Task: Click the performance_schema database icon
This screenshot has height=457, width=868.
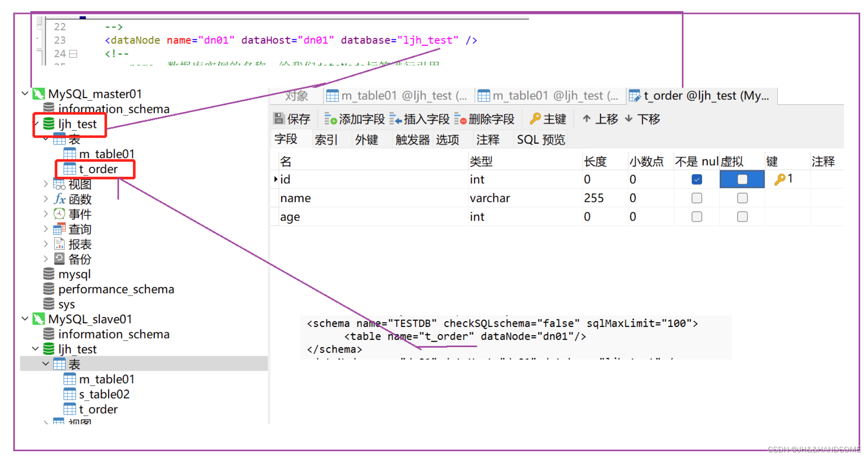Action: click(x=49, y=289)
